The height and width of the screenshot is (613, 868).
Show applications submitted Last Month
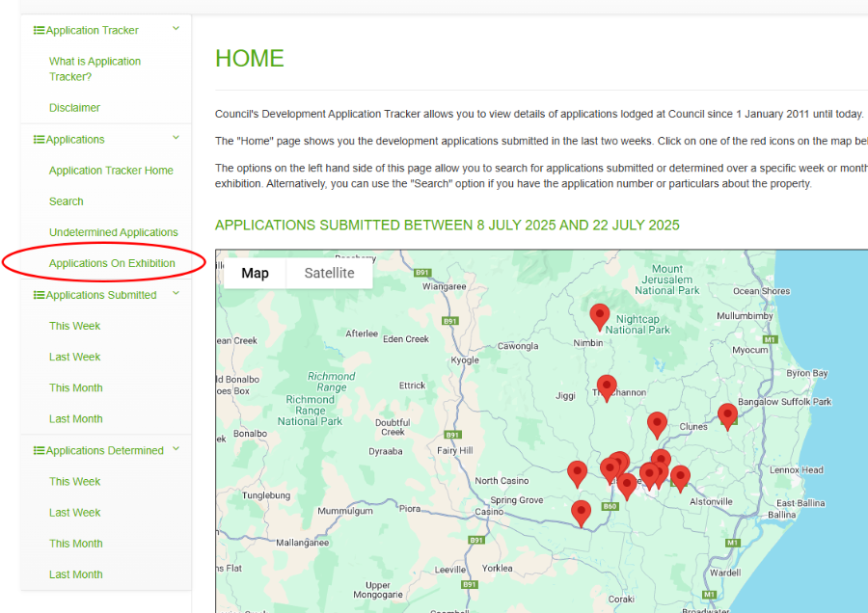pyautogui.click(x=76, y=419)
